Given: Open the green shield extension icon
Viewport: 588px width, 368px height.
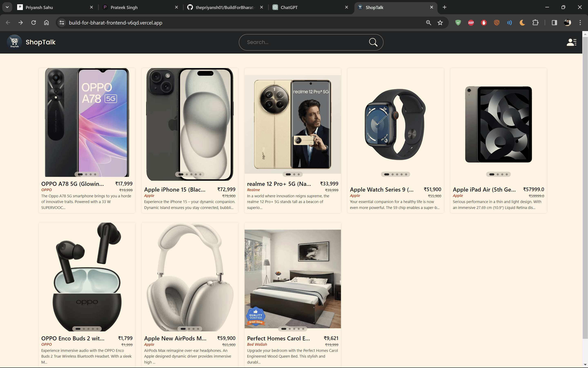Looking at the screenshot, I should click(x=458, y=23).
